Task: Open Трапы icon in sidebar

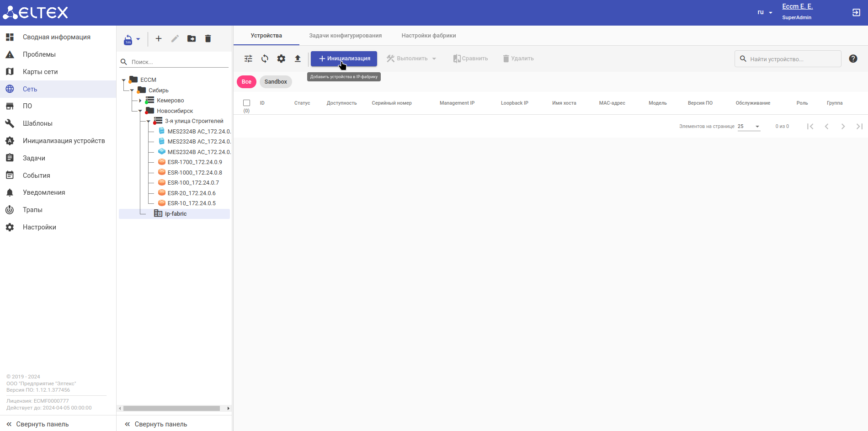Action: (10, 210)
